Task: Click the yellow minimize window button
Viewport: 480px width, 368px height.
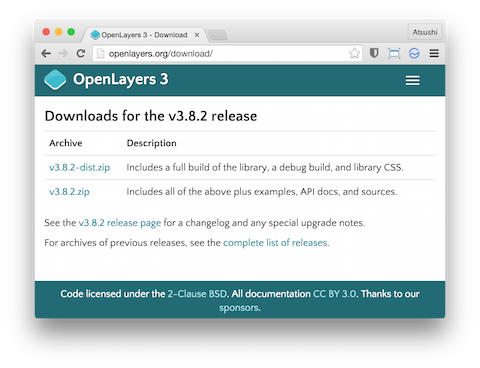Action: [x=59, y=32]
